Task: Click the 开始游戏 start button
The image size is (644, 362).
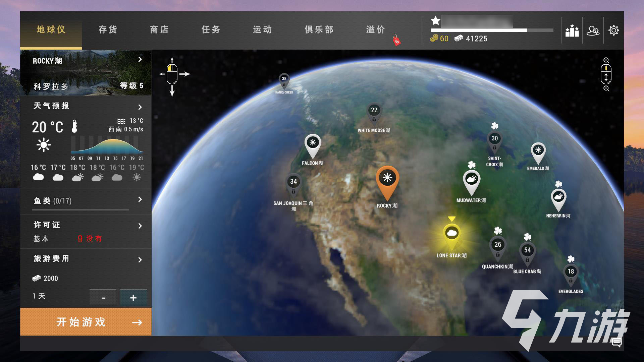Action: pyautogui.click(x=86, y=322)
